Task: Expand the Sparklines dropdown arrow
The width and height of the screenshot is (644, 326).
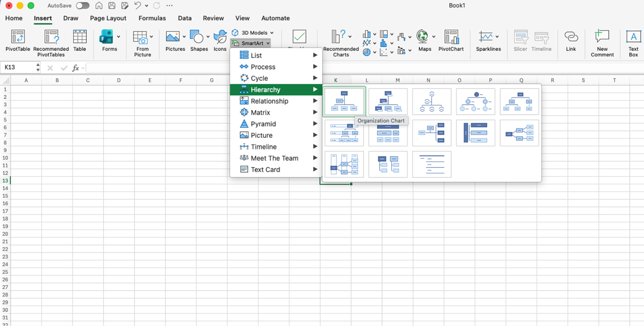Action: point(497,37)
